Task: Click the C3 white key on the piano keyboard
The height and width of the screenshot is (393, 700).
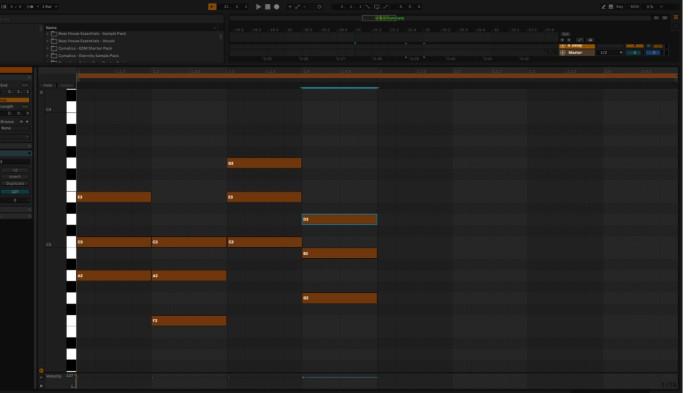Action: (71, 242)
